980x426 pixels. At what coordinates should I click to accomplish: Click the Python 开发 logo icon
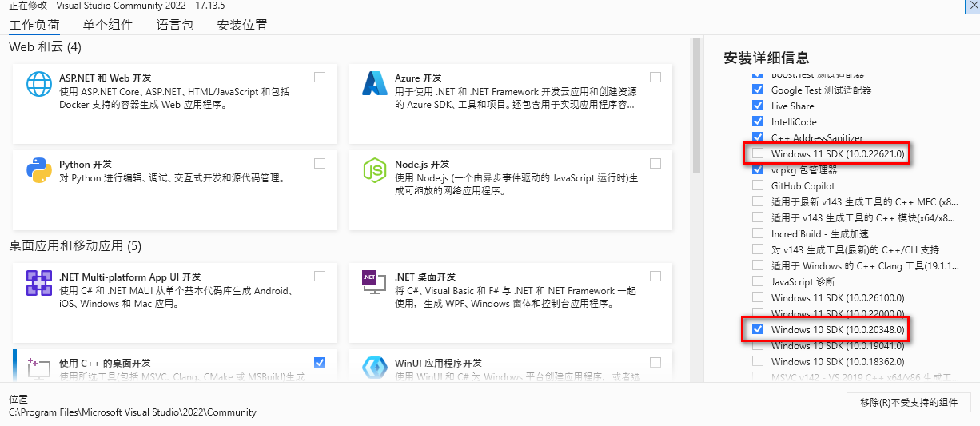click(39, 171)
